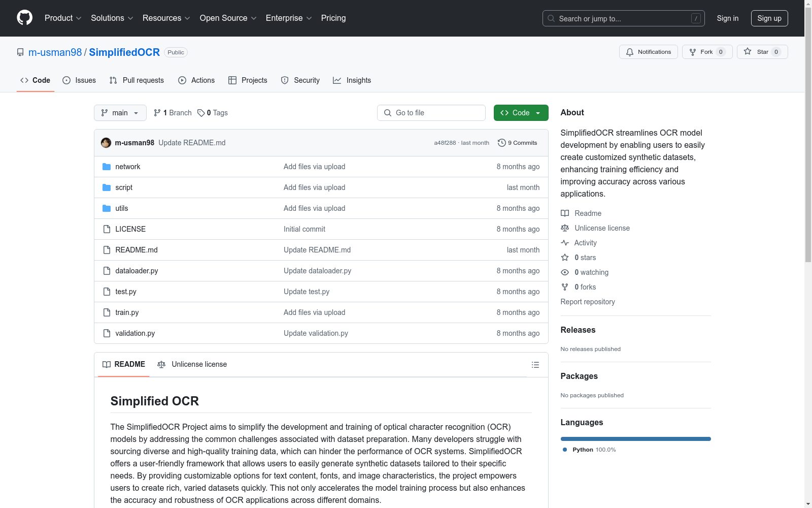Click the dataloader.py file icon
The height and width of the screenshot is (508, 812).
[107, 271]
